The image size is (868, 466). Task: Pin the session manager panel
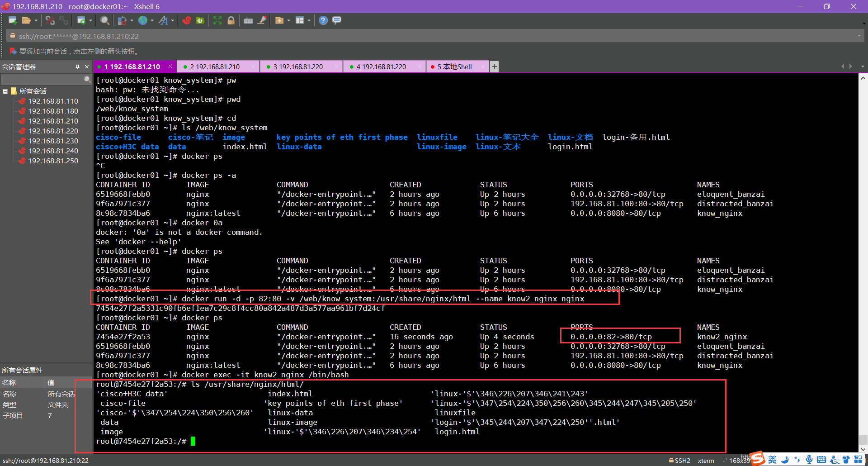click(77, 67)
